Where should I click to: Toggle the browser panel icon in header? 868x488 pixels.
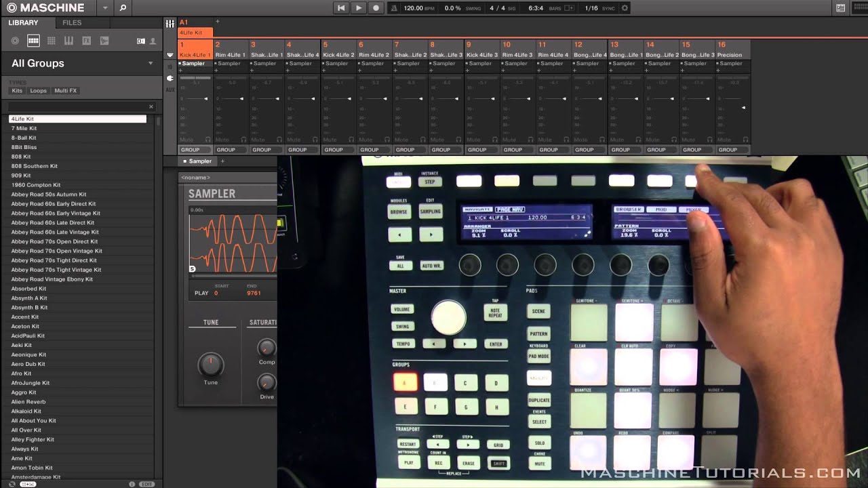pyautogui.click(x=841, y=8)
